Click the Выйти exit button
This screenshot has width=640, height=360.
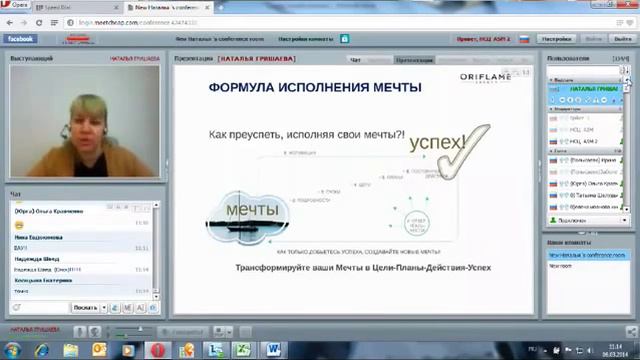point(622,39)
